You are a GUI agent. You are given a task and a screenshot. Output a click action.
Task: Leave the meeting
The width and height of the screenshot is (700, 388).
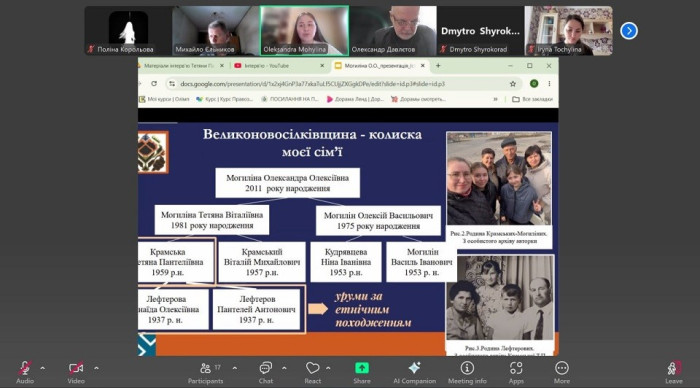pyautogui.click(x=674, y=372)
